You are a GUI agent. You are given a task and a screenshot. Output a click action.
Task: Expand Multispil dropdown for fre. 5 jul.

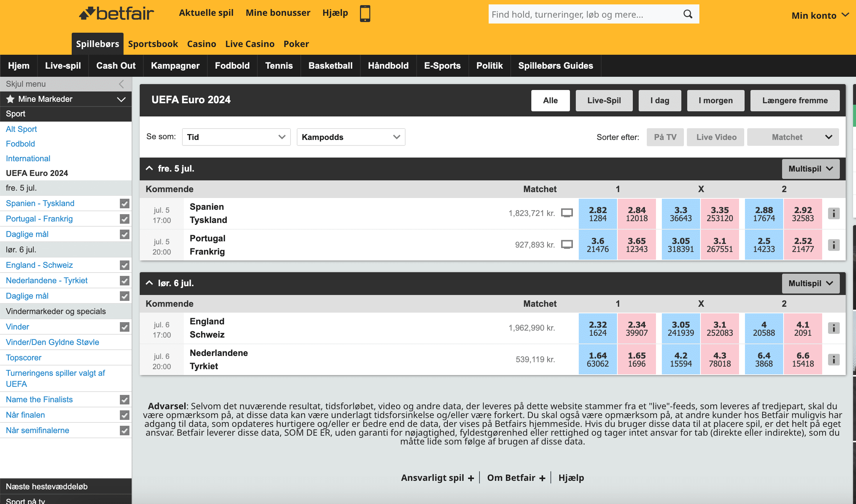coord(810,169)
